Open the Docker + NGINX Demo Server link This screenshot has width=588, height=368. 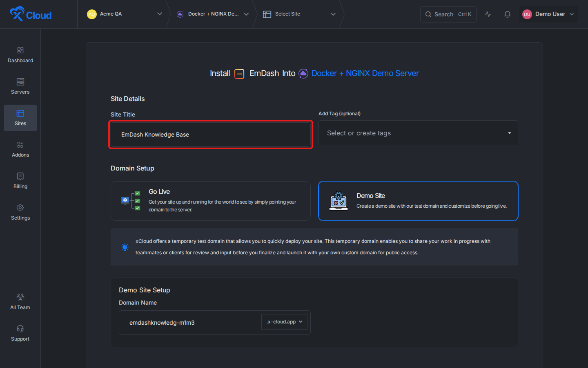pyautogui.click(x=365, y=73)
